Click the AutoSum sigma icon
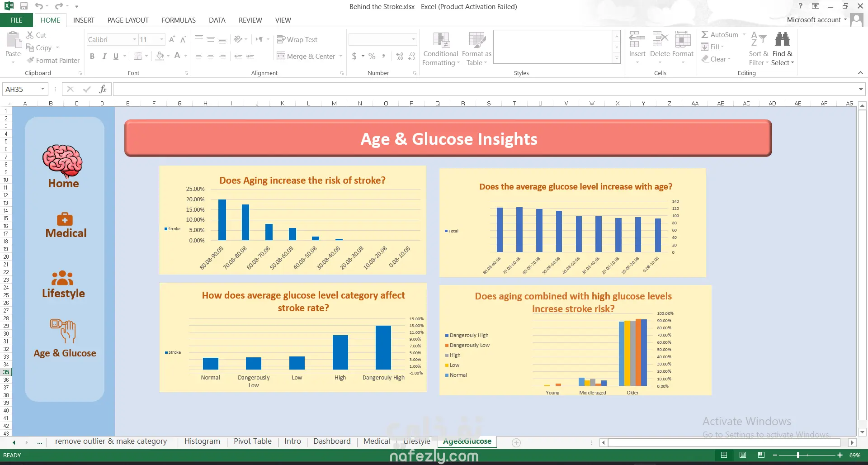 point(704,35)
